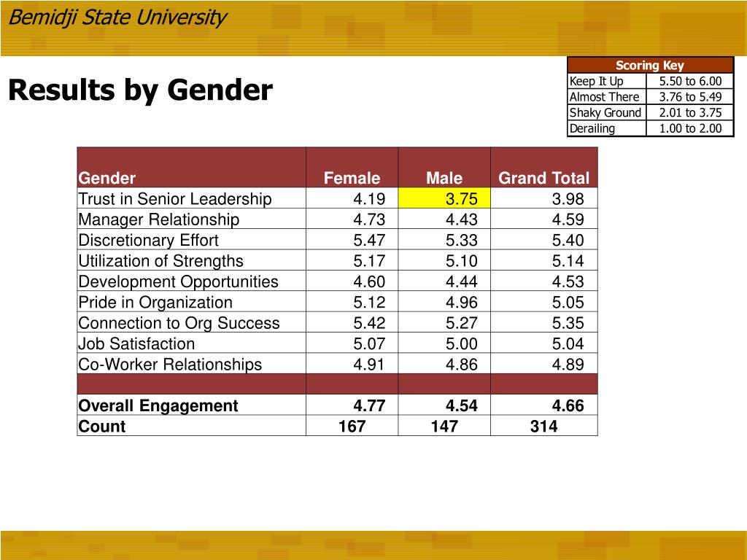
Task: Click the Male value 5.00
Action: [x=461, y=344]
